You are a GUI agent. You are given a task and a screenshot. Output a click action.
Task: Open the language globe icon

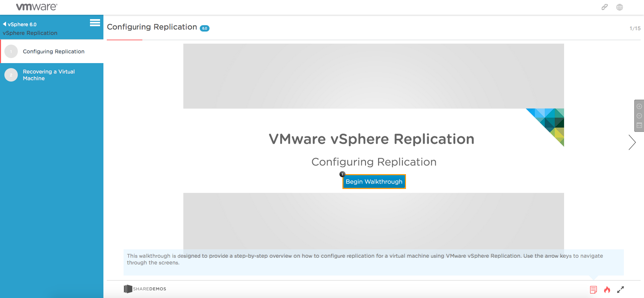click(x=619, y=7)
